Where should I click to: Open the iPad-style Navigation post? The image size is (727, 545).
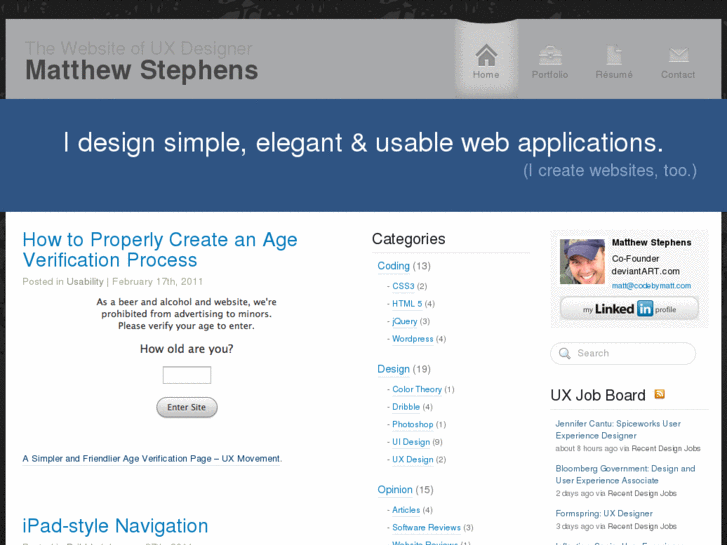(115, 526)
